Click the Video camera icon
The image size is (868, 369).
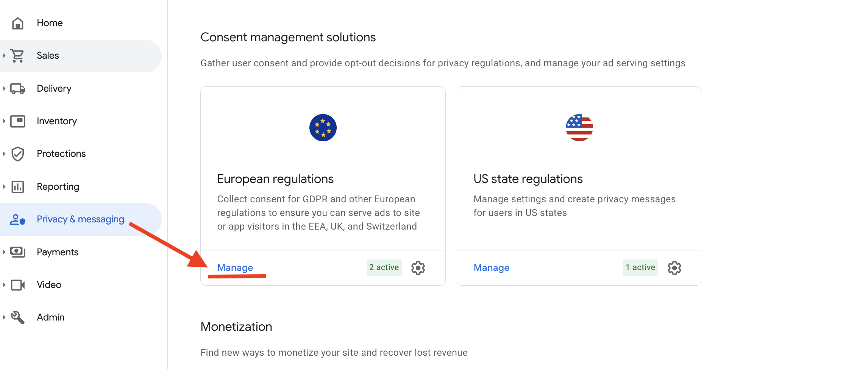coord(17,285)
